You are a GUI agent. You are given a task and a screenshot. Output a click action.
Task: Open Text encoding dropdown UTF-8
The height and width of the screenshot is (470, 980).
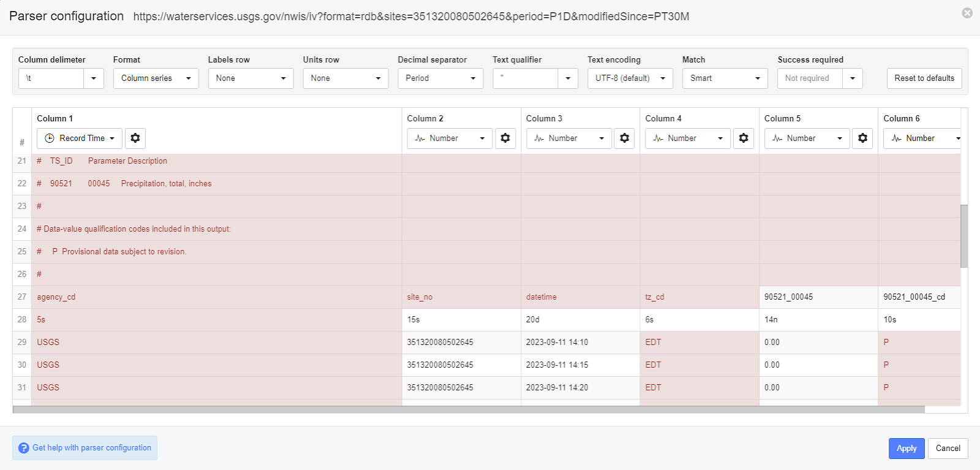[x=630, y=78]
